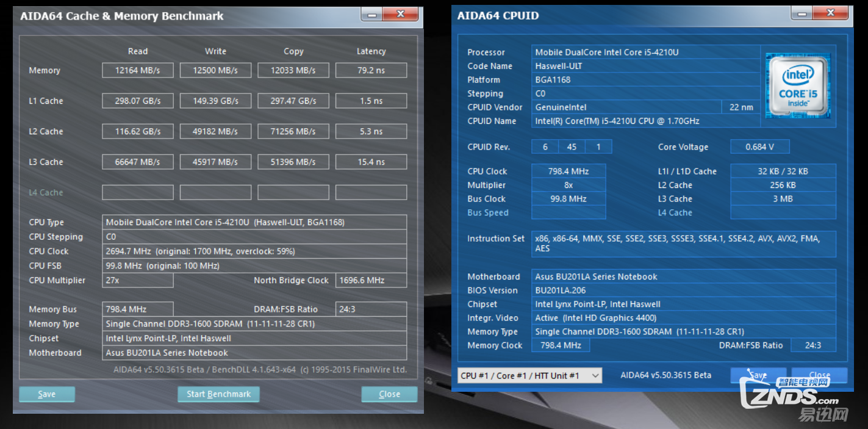Click CPU Clock 798.4 MHz in CPUID window
Image resolution: width=868 pixels, height=429 pixels.
click(x=569, y=171)
